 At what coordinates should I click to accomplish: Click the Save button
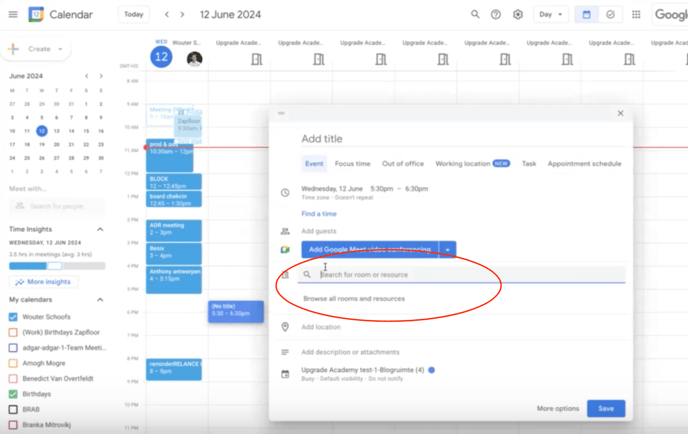point(606,409)
